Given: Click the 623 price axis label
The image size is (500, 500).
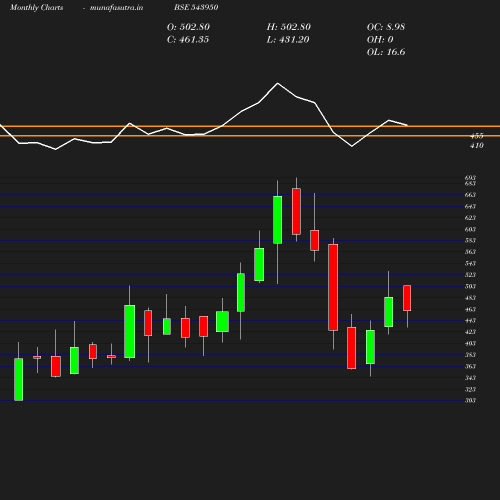Looking at the screenshot, I should pos(470,218).
